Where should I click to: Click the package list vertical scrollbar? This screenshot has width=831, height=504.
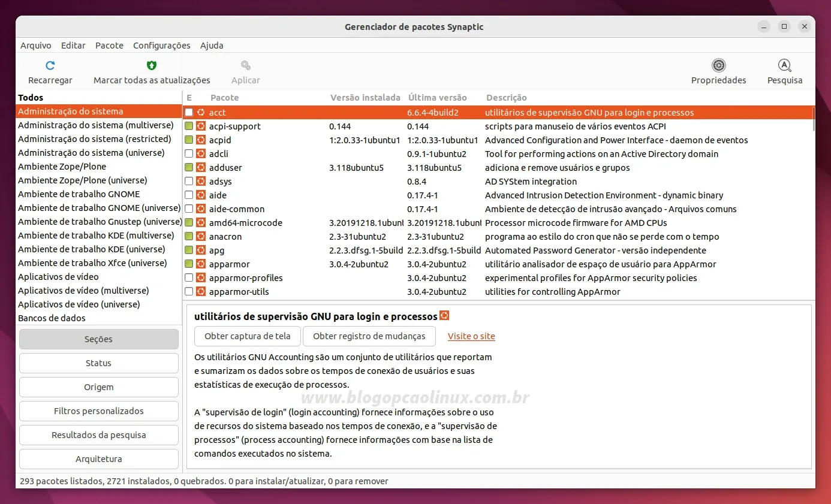814,119
